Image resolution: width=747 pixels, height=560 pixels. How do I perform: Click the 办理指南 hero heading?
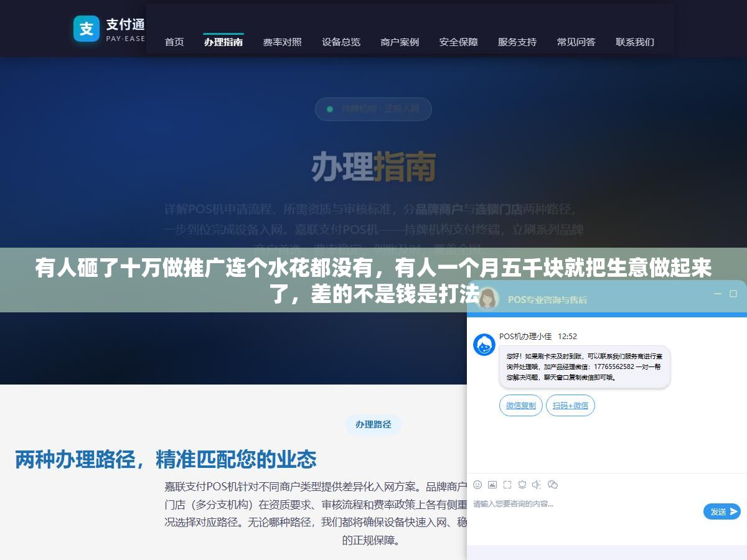374,167
